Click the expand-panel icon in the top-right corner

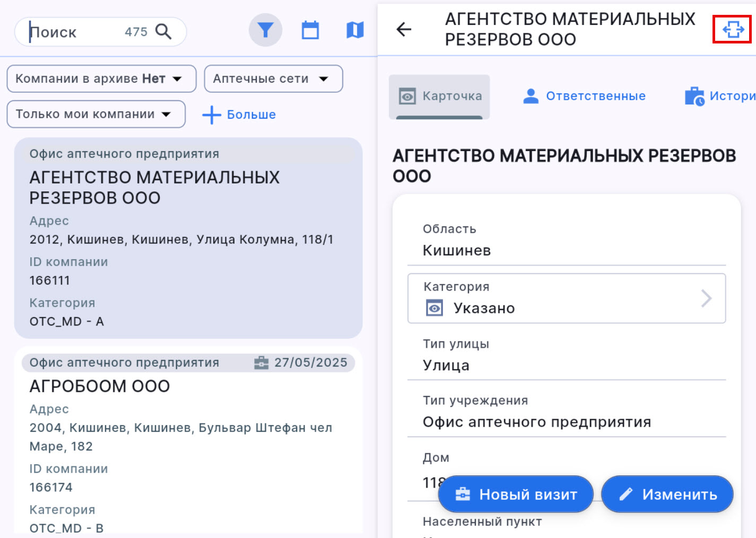[x=732, y=30]
